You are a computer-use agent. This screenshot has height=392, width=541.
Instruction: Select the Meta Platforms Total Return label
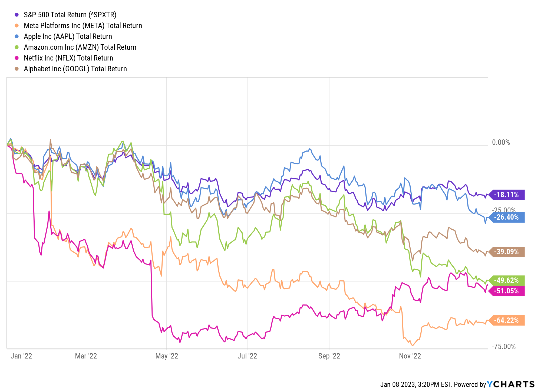(x=83, y=25)
